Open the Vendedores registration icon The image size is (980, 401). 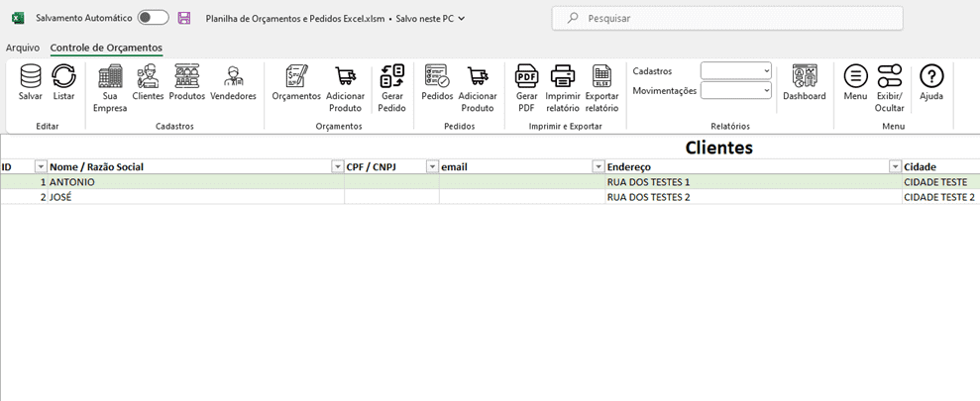pos(233,76)
